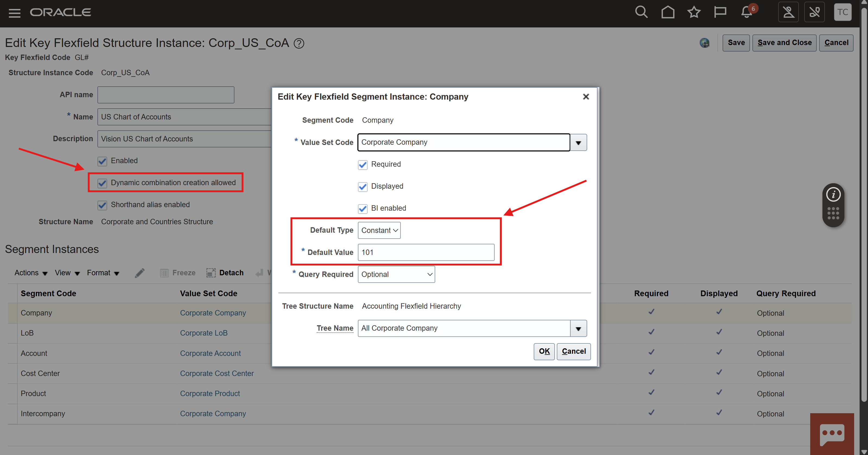Viewport: 868px width, 455px height.
Task: Open the chat assistant icon
Action: point(832,434)
